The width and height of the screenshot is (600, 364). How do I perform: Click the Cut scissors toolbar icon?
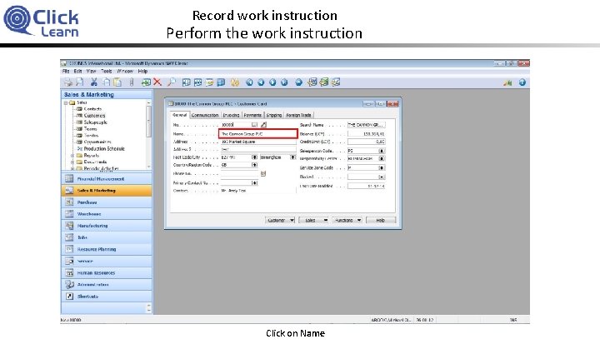(x=94, y=82)
